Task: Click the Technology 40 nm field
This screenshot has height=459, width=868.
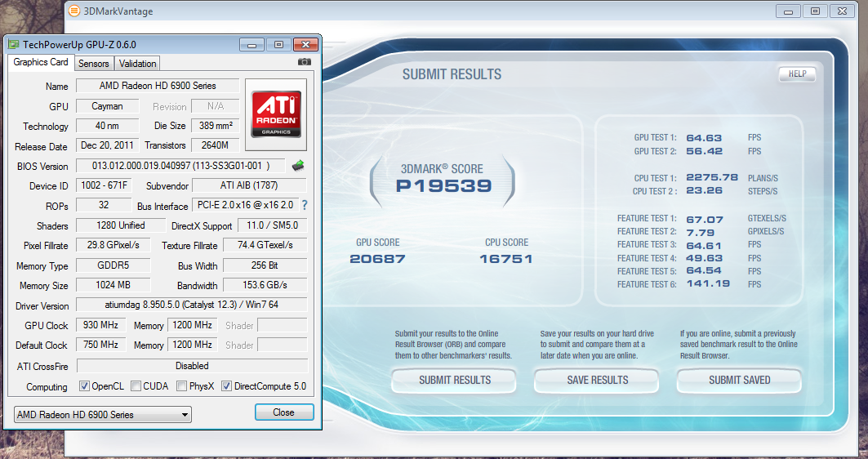Action: [x=108, y=126]
